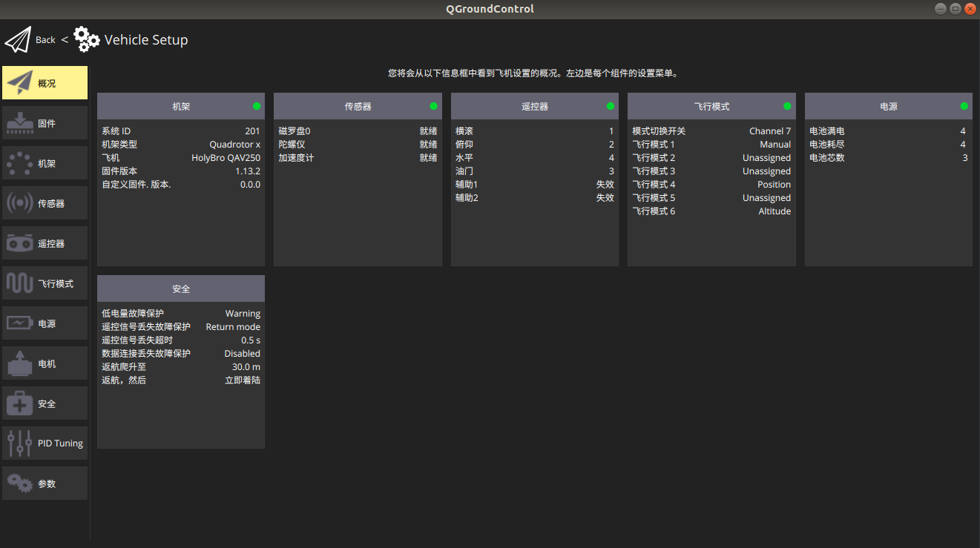
Task: Click the 参数 parameters gears icon
Action: click(x=20, y=483)
